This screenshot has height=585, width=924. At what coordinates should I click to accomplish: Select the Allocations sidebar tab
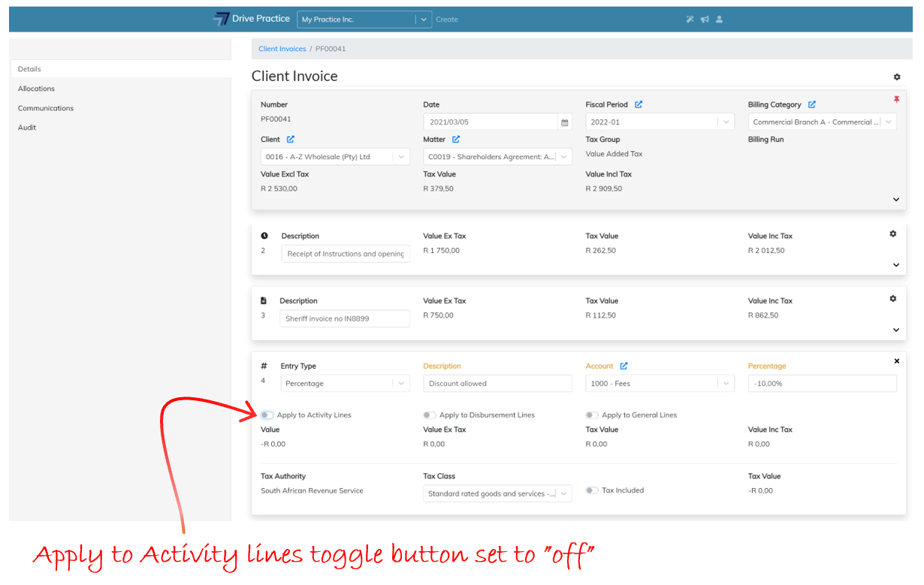click(x=37, y=89)
